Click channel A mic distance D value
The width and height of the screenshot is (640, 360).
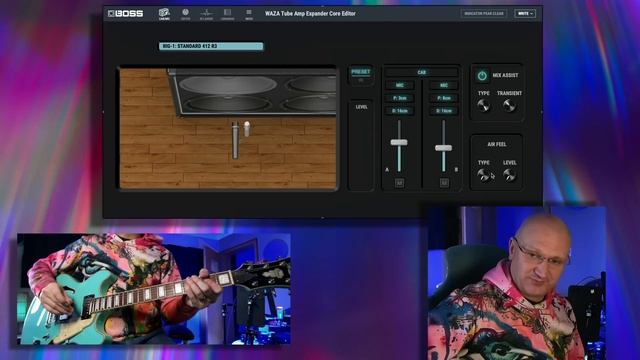tap(400, 111)
